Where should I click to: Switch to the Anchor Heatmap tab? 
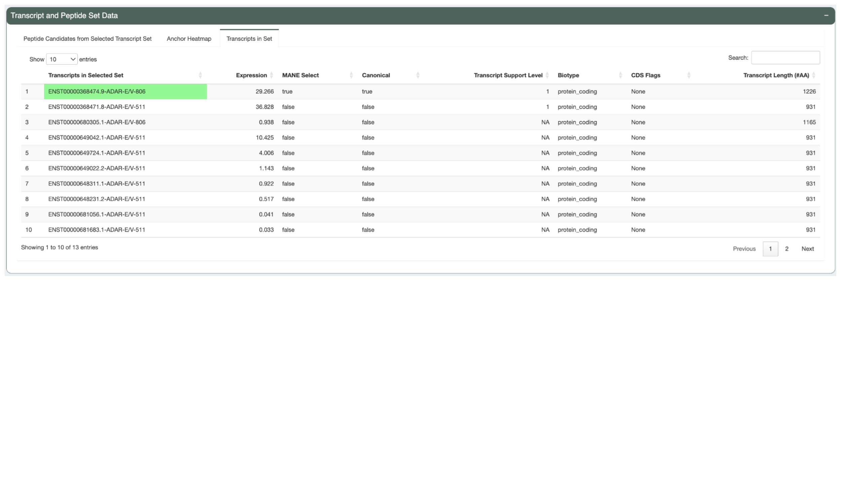[x=189, y=38]
